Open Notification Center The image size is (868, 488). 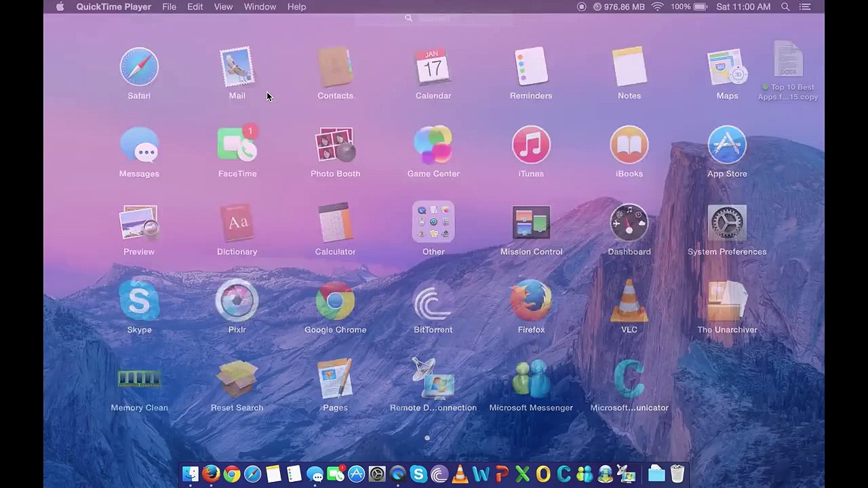click(805, 7)
